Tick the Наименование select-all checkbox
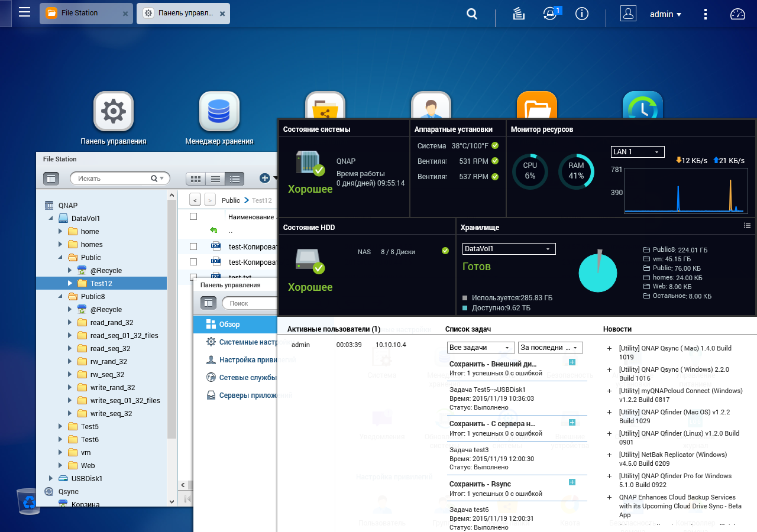This screenshot has height=532, width=757. [193, 217]
